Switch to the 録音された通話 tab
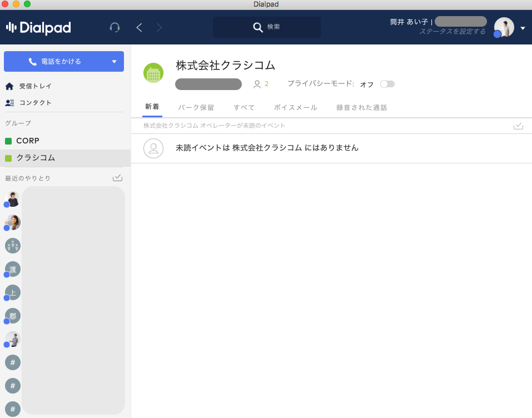The width and height of the screenshot is (532, 418). pyautogui.click(x=362, y=107)
